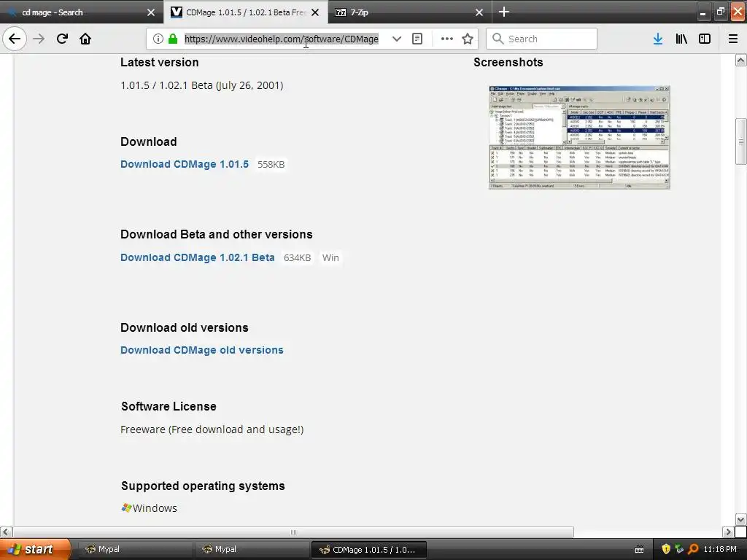The height and width of the screenshot is (560, 747).
Task: Open the downloads panel arrow
Action: point(658,39)
